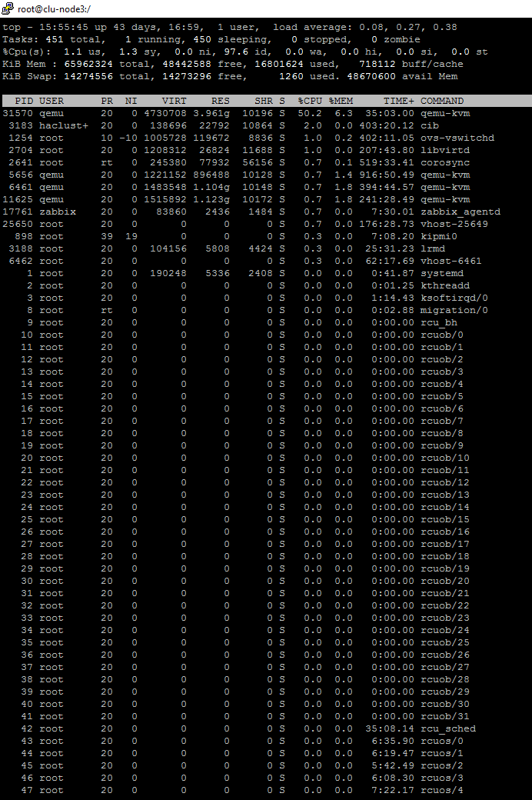532x800 pixels.
Task: Click the rcuob/0 command name
Action: coord(442,335)
